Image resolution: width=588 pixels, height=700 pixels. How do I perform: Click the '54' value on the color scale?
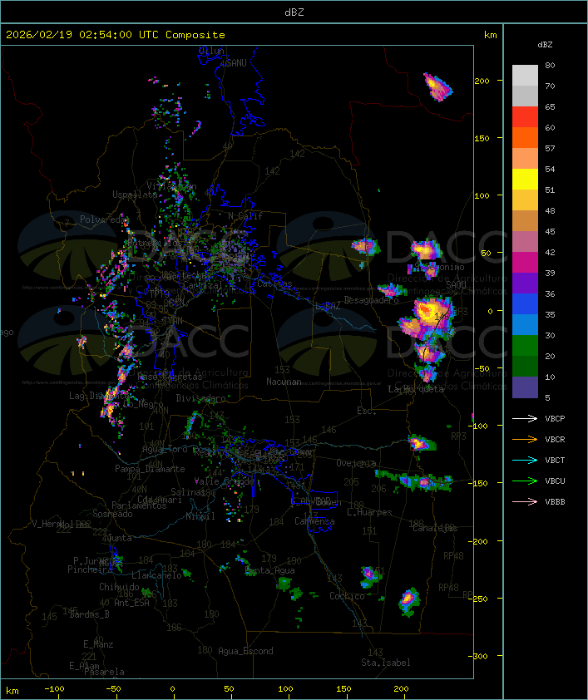(550, 169)
